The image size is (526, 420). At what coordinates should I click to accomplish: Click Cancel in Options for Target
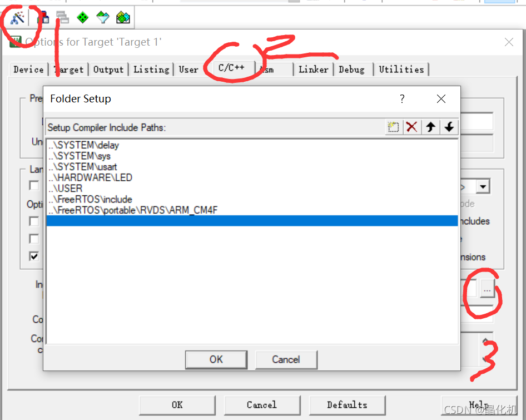point(262,405)
